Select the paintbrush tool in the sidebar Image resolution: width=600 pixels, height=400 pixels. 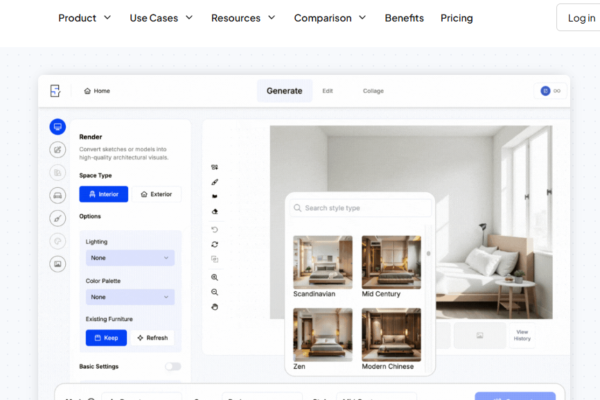[57, 219]
